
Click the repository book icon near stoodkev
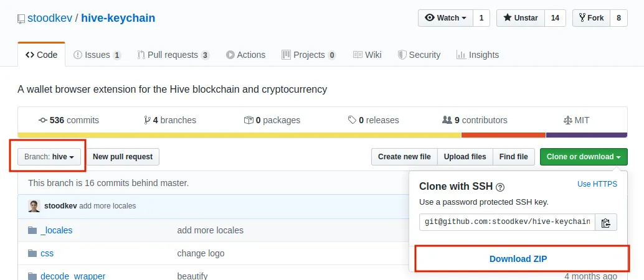pyautogui.click(x=21, y=19)
